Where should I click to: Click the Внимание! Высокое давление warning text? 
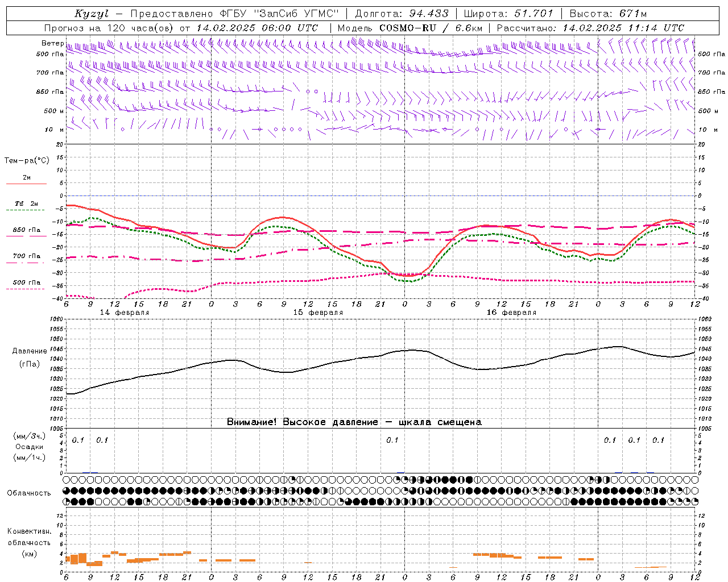[354, 422]
